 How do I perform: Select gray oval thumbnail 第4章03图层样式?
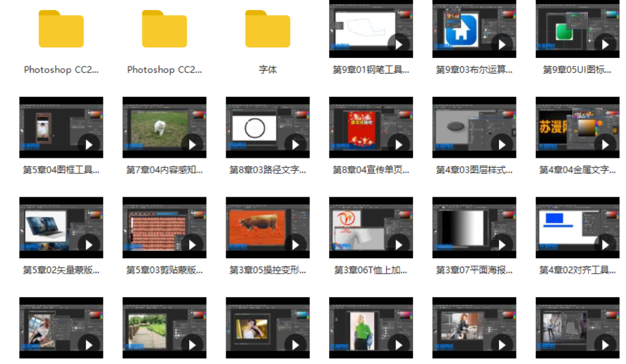click(x=475, y=127)
